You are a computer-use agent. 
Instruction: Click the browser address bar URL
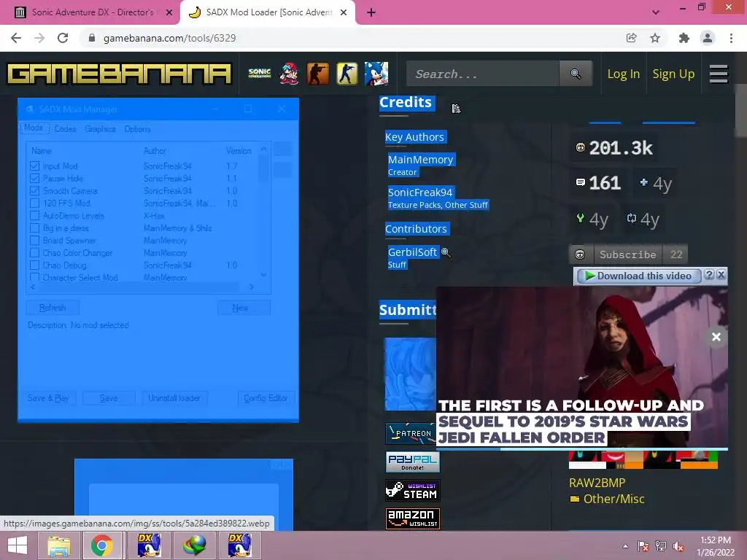169,38
